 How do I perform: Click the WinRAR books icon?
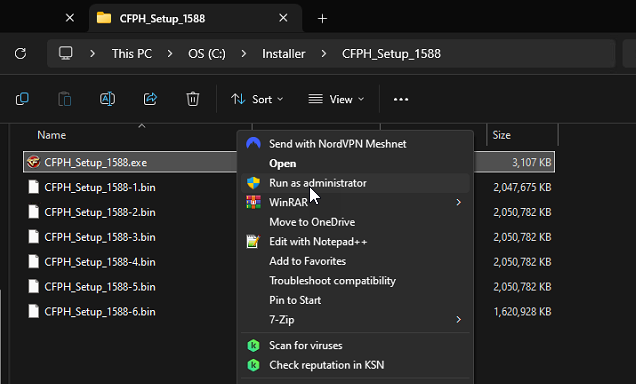[254, 202]
